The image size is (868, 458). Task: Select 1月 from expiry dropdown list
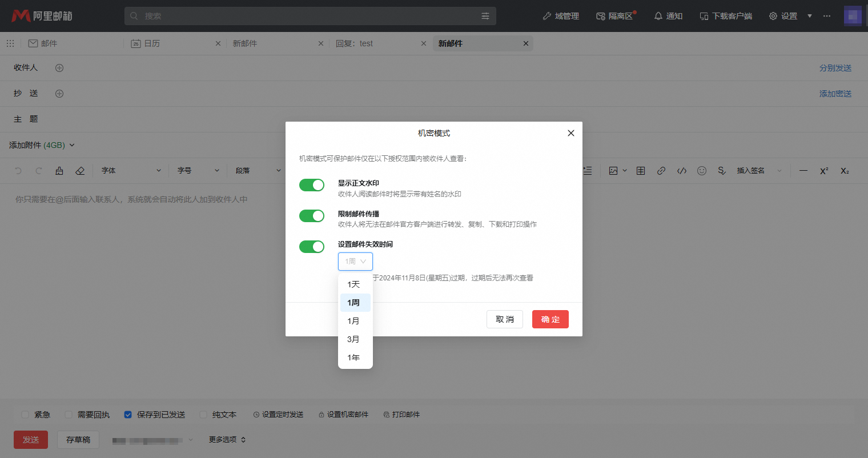354,321
